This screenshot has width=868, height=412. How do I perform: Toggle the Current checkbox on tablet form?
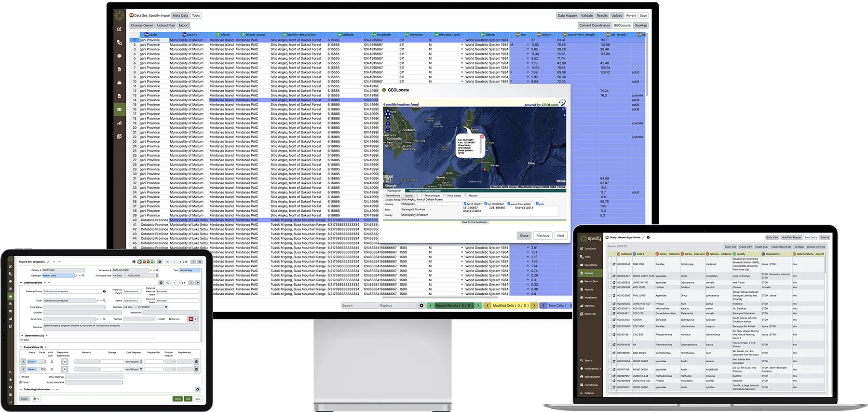170,319
